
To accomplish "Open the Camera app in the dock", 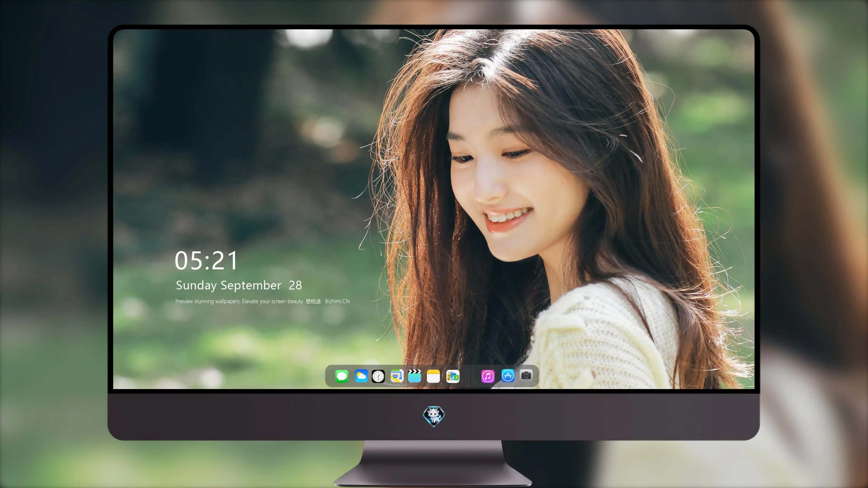I will (526, 375).
